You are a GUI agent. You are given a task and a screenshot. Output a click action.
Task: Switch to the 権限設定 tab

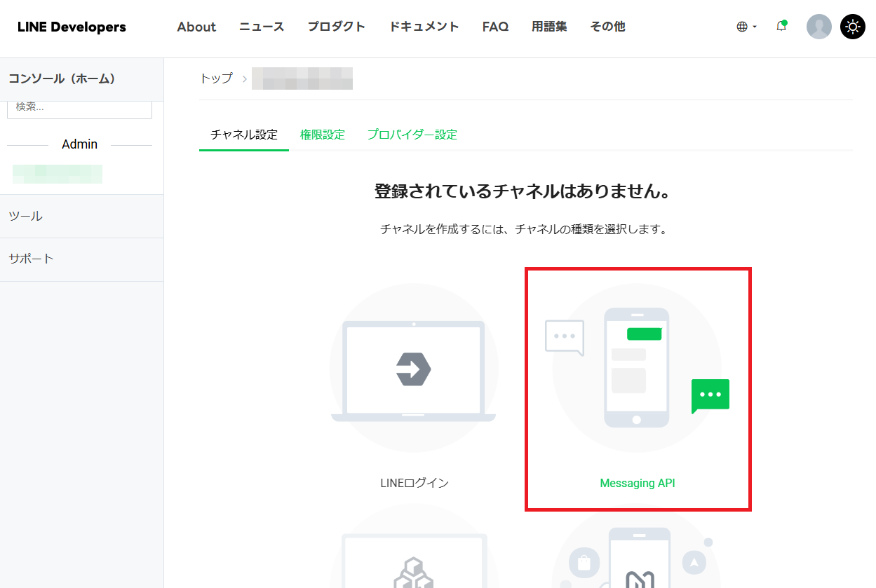[323, 135]
